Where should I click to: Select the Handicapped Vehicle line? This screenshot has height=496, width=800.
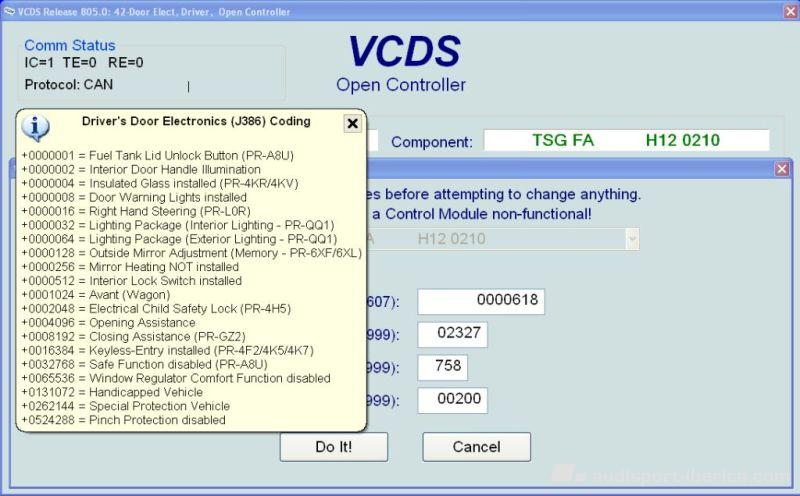(x=112, y=392)
